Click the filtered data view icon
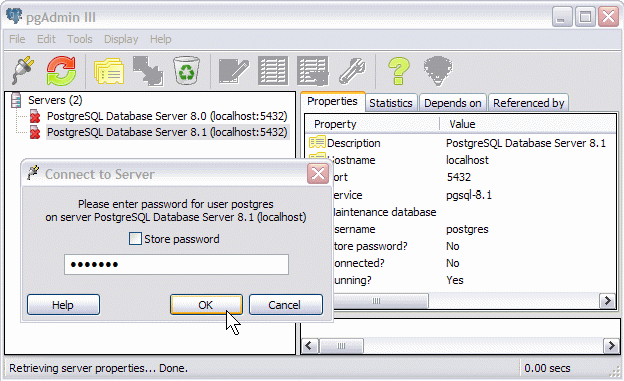The width and height of the screenshot is (624, 381). (313, 71)
